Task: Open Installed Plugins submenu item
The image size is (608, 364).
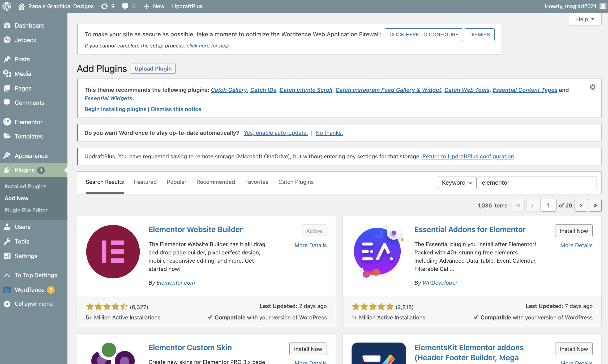Action: tap(25, 187)
